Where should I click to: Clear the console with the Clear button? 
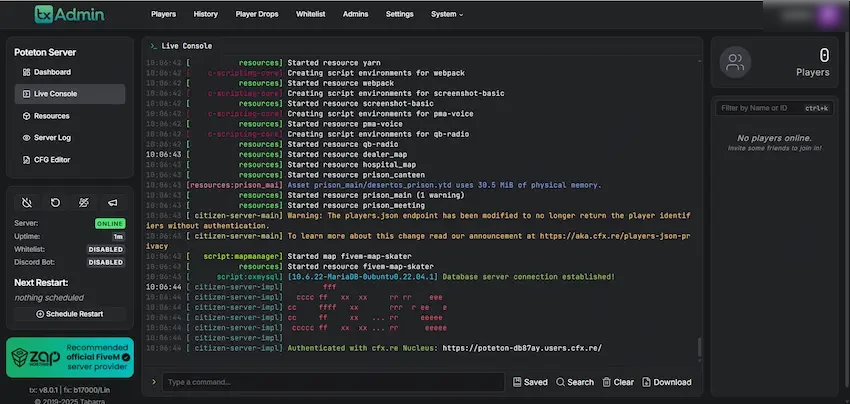click(618, 382)
